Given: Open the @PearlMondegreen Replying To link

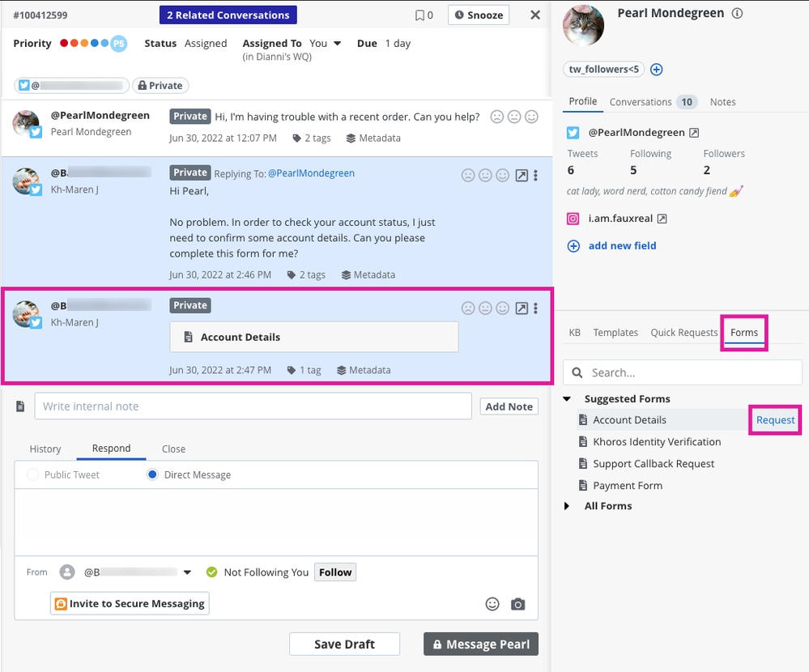Looking at the screenshot, I should point(311,173).
